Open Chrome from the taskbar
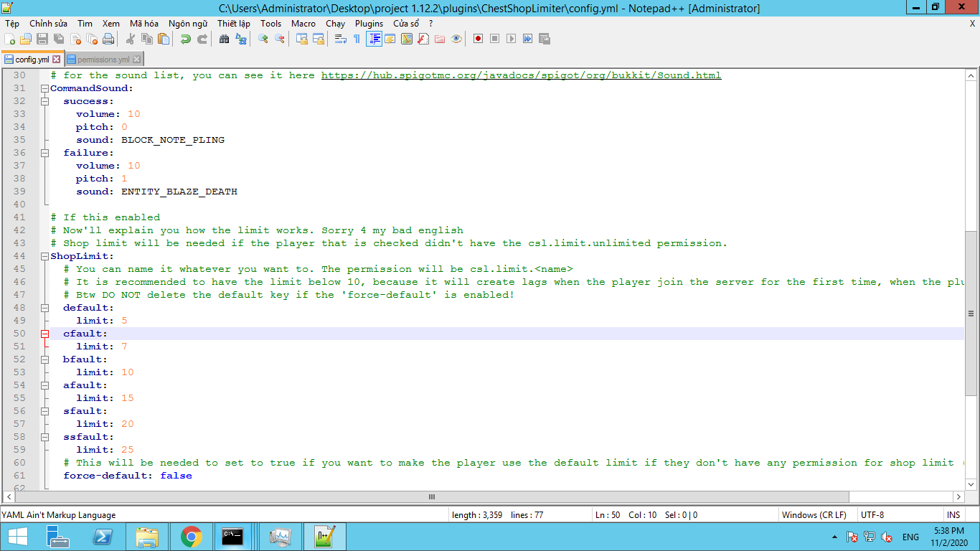 [x=191, y=537]
